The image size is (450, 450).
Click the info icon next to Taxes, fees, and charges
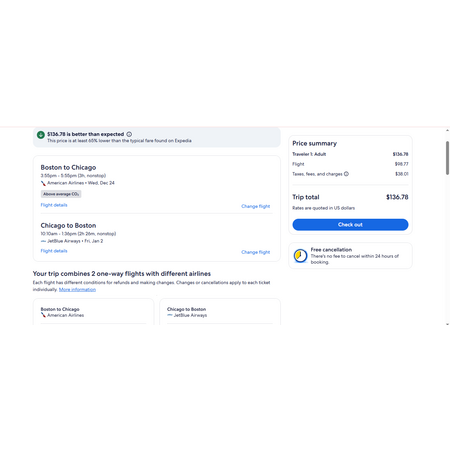346,174
